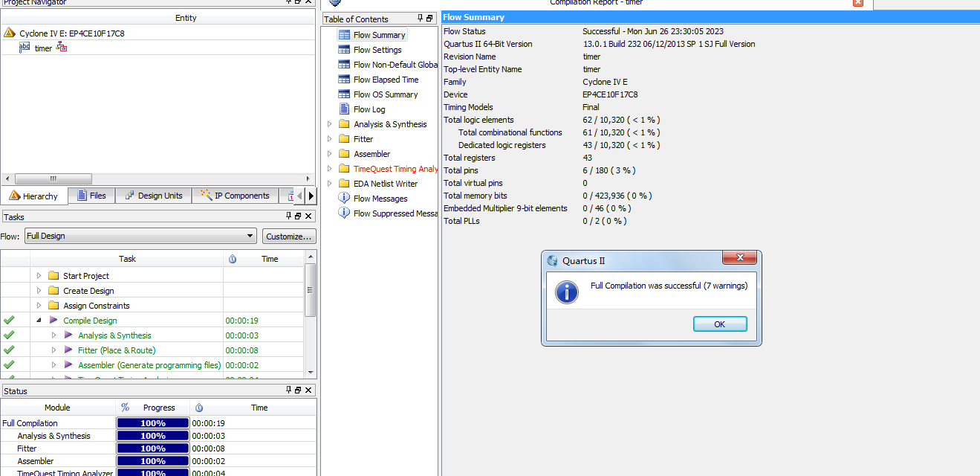Click the tab-strip right scroll arrow
The height and width of the screenshot is (476, 980).
311,196
